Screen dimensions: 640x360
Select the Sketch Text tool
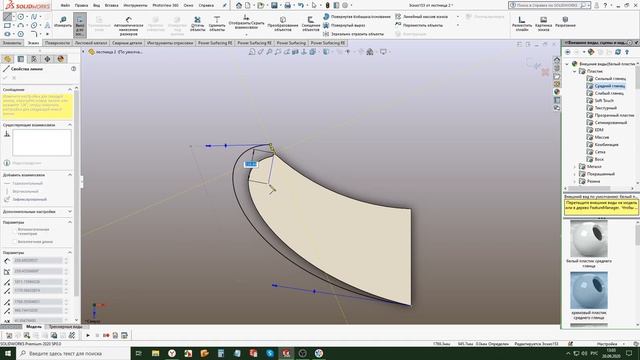[47, 25]
